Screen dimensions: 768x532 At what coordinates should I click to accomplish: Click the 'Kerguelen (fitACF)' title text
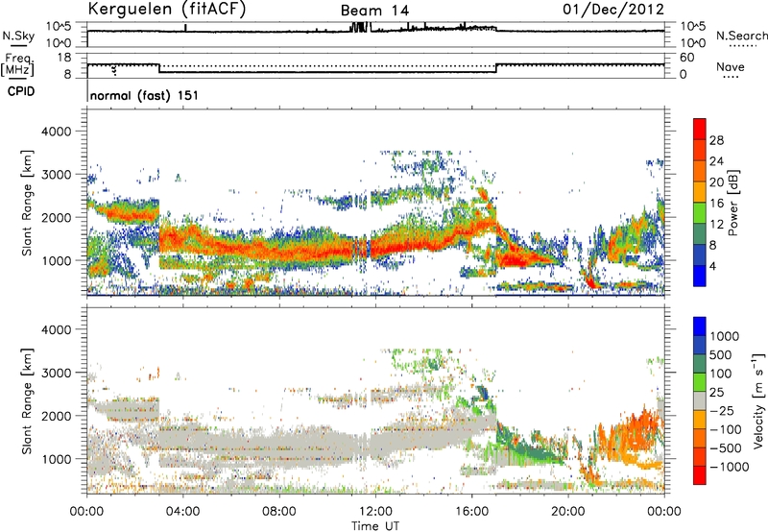pos(166,9)
